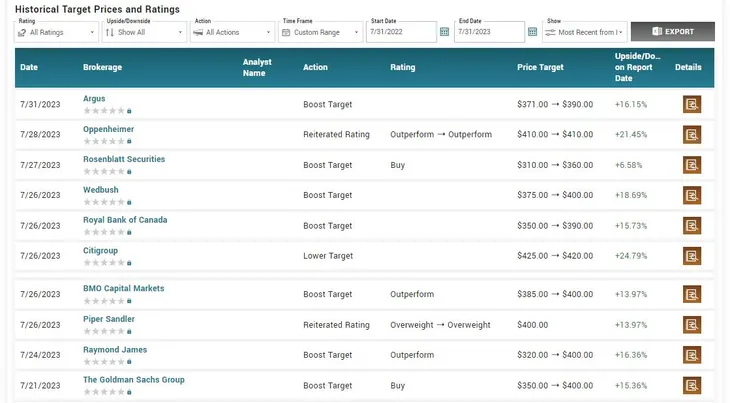Open the Piper Sandler link
This screenshot has height=403, width=730.
click(108, 319)
